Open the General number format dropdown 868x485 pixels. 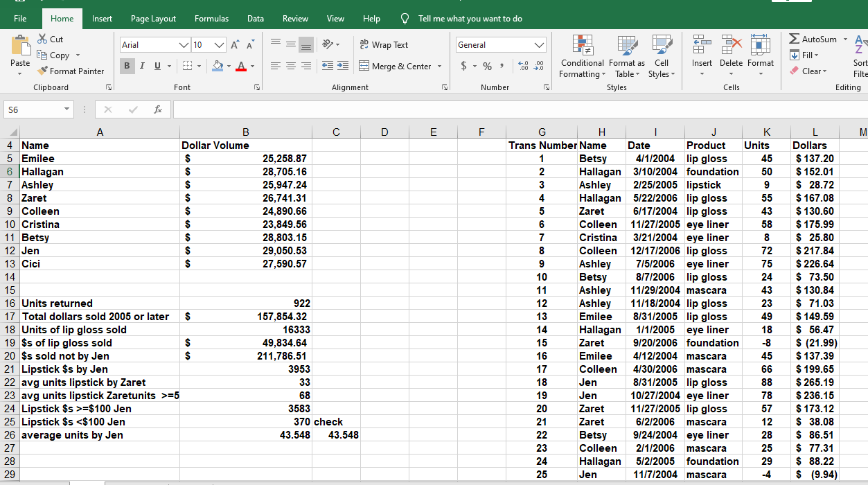(x=540, y=45)
